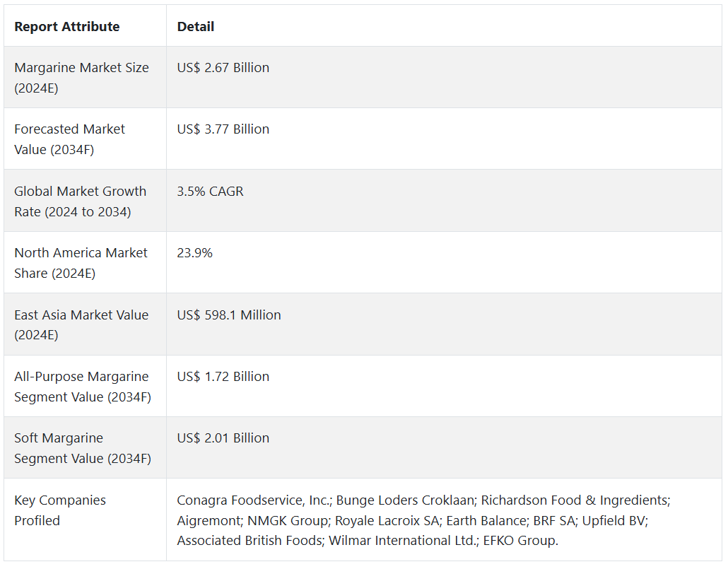Image resolution: width=728 pixels, height=569 pixels.
Task: Click the "Detail" column header
Action: 196,27
